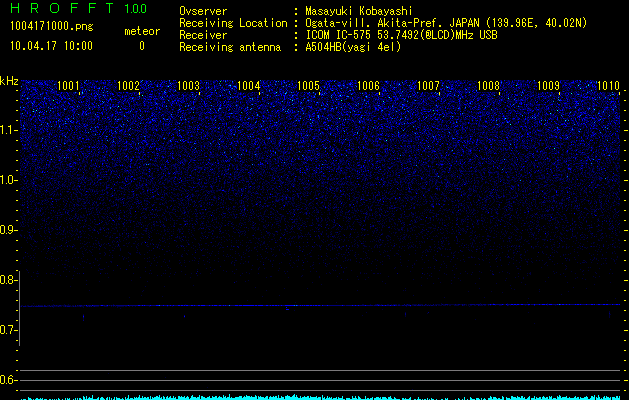Select the name Masayuki Kobayashi
The width and height of the screenshot is (629, 400).
coord(359,11)
